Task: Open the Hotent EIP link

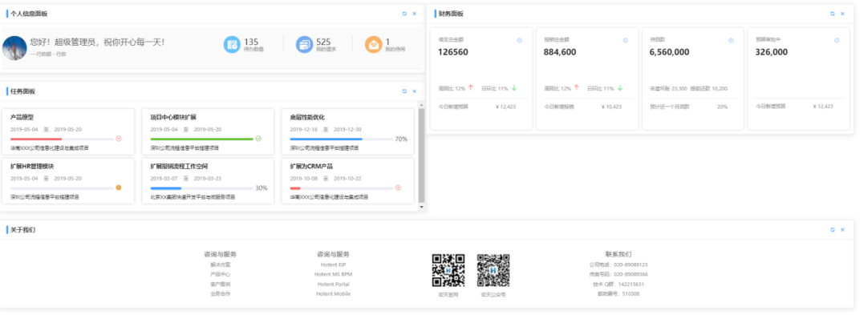Action: pyautogui.click(x=333, y=265)
